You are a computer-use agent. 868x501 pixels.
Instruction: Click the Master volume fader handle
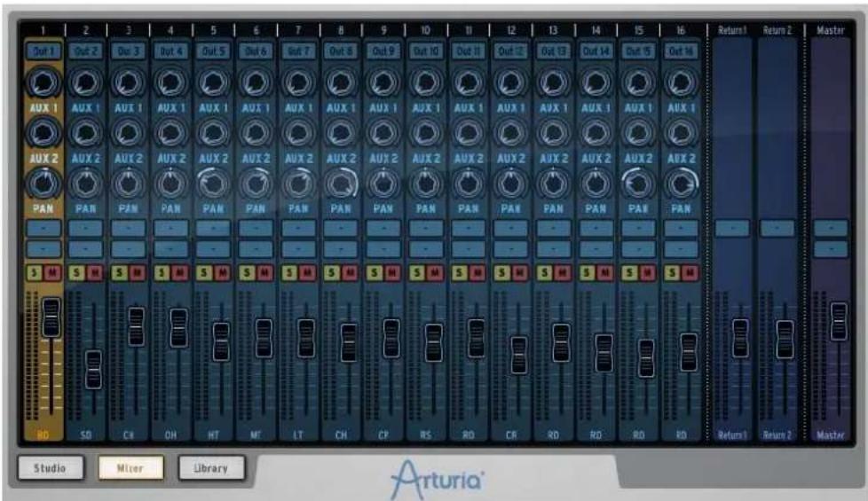click(x=840, y=321)
